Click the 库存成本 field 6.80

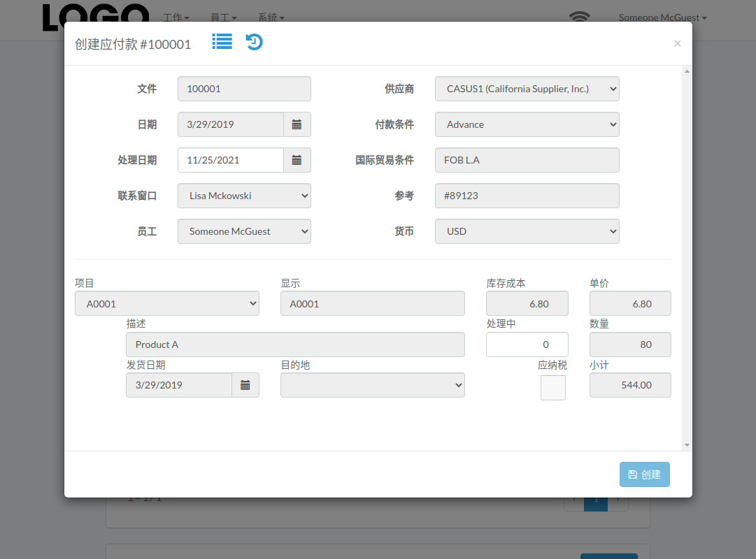[x=527, y=303]
